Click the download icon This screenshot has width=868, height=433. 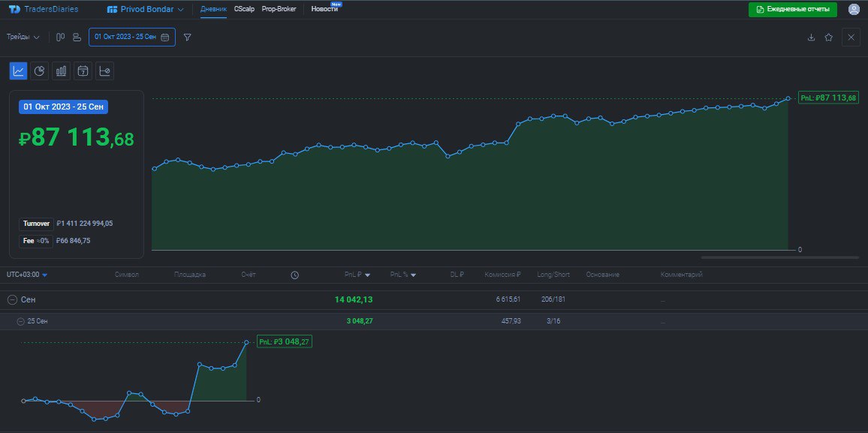(811, 37)
